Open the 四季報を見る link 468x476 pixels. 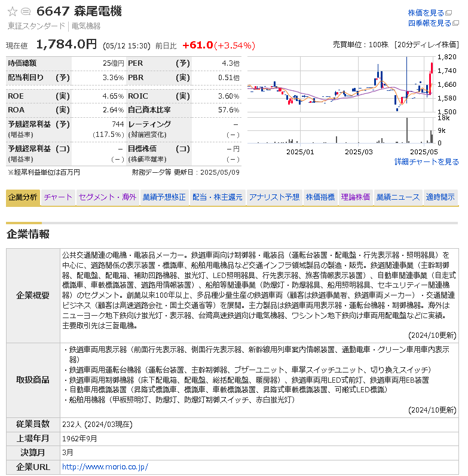pyautogui.click(x=429, y=23)
